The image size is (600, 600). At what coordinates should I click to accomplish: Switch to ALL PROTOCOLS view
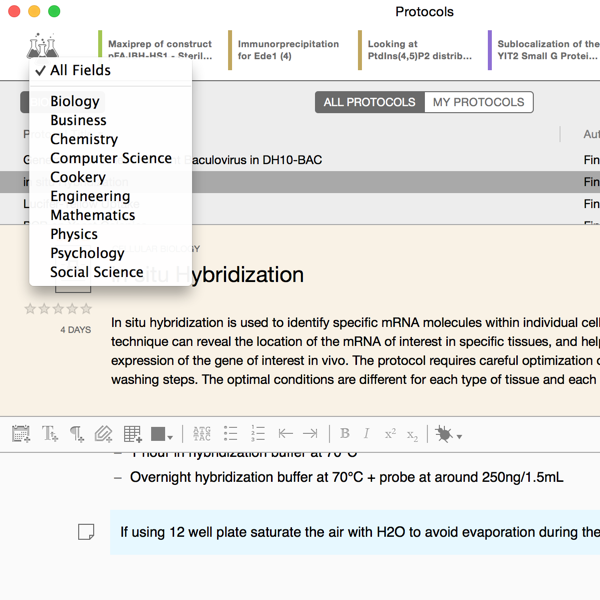[x=370, y=102]
